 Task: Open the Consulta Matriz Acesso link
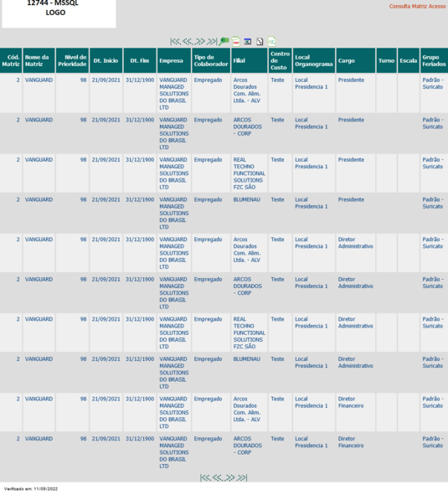tap(417, 7)
